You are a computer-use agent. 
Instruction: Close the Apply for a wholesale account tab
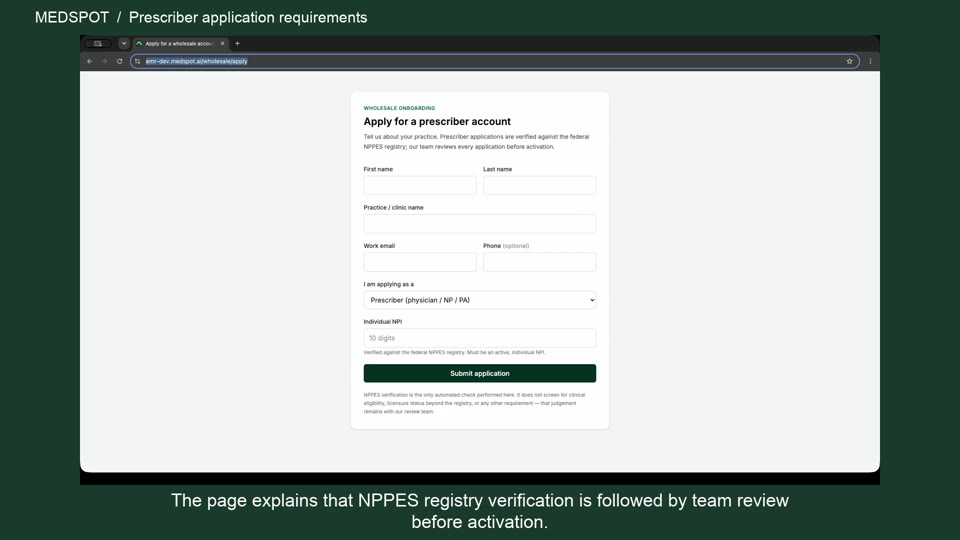[x=222, y=43]
